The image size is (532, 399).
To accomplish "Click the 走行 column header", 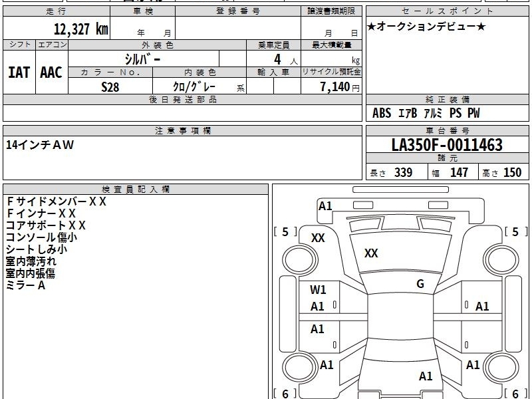I will pos(57,11).
